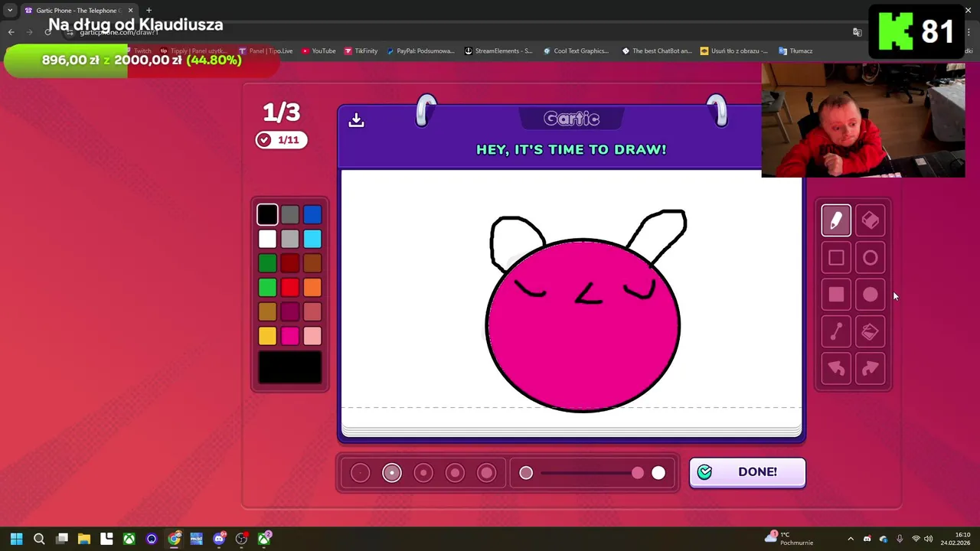Switch to the Gartic Phone browser tab
Viewport: 980px width, 551px height.
click(x=78, y=10)
